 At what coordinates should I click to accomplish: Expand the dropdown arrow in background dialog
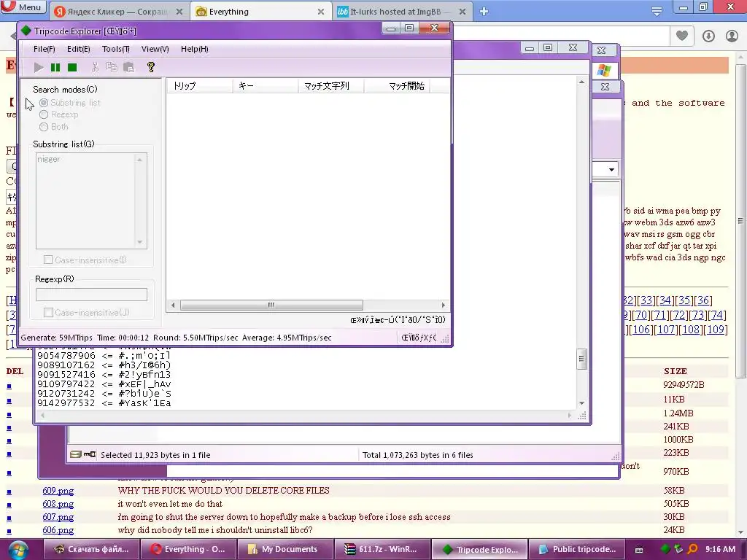(x=611, y=169)
